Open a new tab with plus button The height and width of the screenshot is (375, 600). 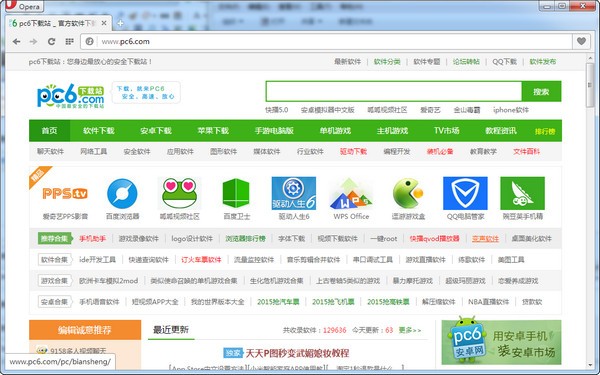click(120, 23)
